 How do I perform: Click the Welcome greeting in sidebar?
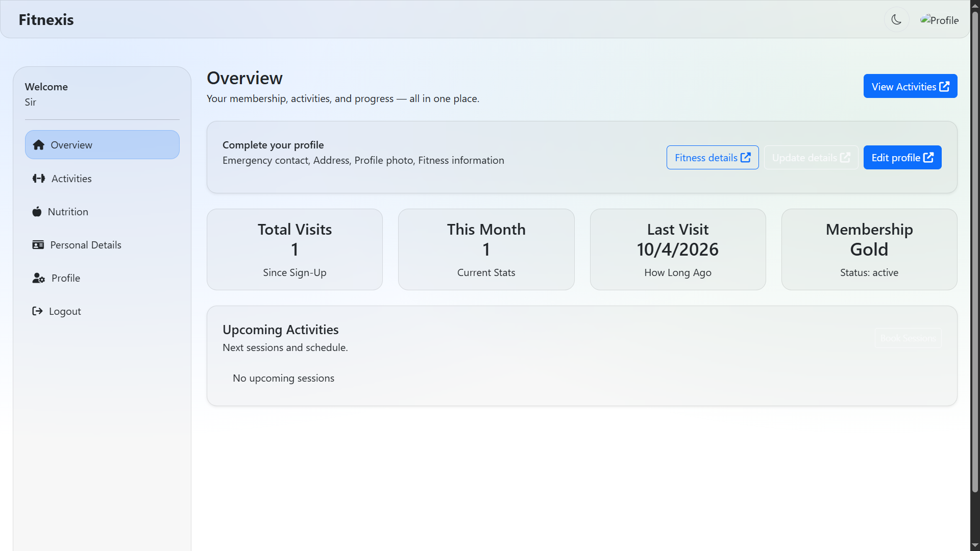(x=46, y=87)
